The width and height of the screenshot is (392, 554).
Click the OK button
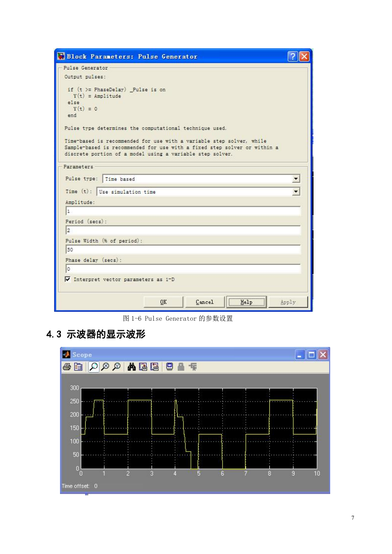(x=163, y=302)
